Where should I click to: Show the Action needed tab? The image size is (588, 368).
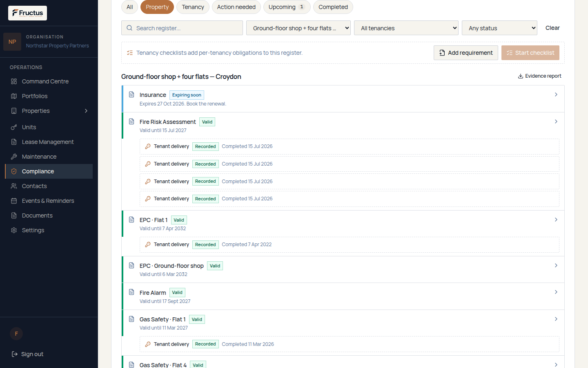click(236, 7)
